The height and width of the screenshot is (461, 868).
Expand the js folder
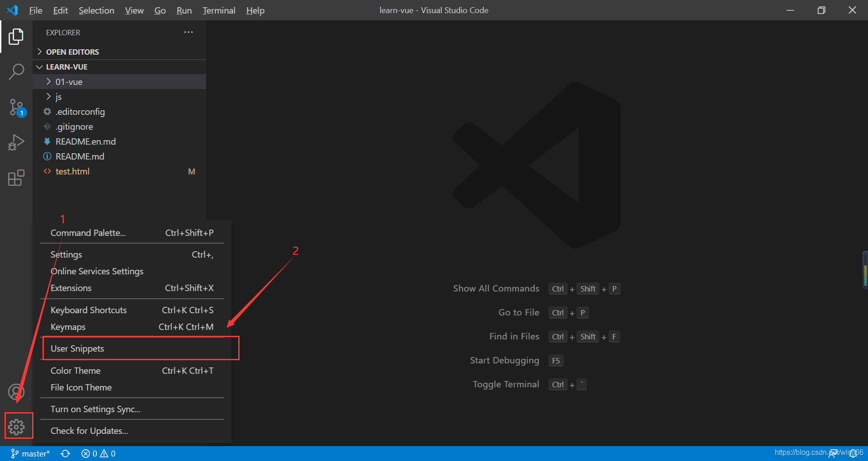click(x=119, y=97)
